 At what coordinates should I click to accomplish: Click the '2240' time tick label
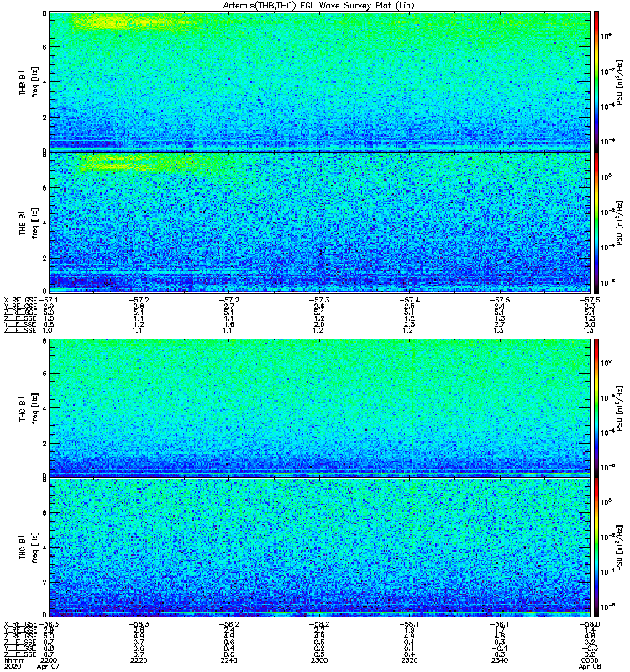pyautogui.click(x=228, y=660)
